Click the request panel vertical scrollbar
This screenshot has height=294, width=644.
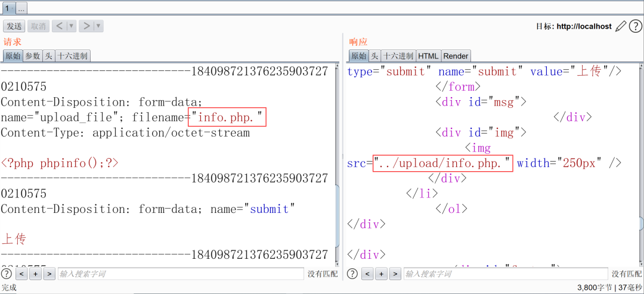click(x=337, y=215)
